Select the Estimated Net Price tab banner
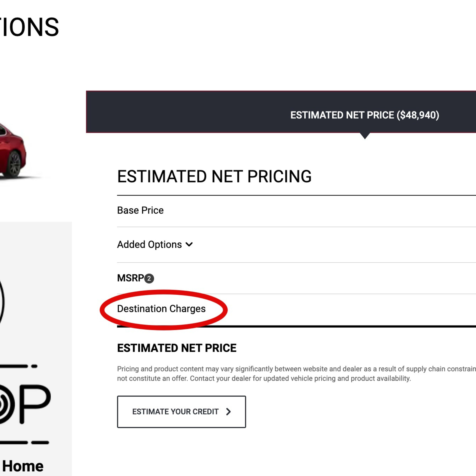This screenshot has height=476, width=476. click(x=365, y=115)
